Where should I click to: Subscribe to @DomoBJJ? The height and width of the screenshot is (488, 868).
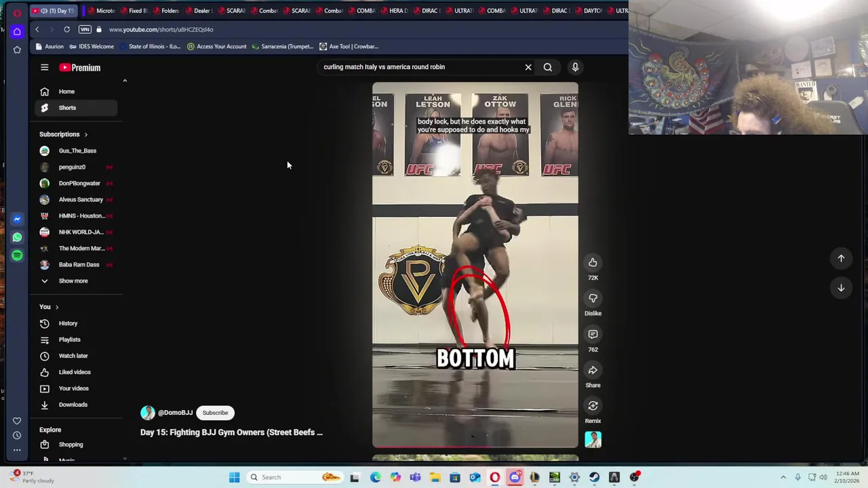[x=215, y=413]
